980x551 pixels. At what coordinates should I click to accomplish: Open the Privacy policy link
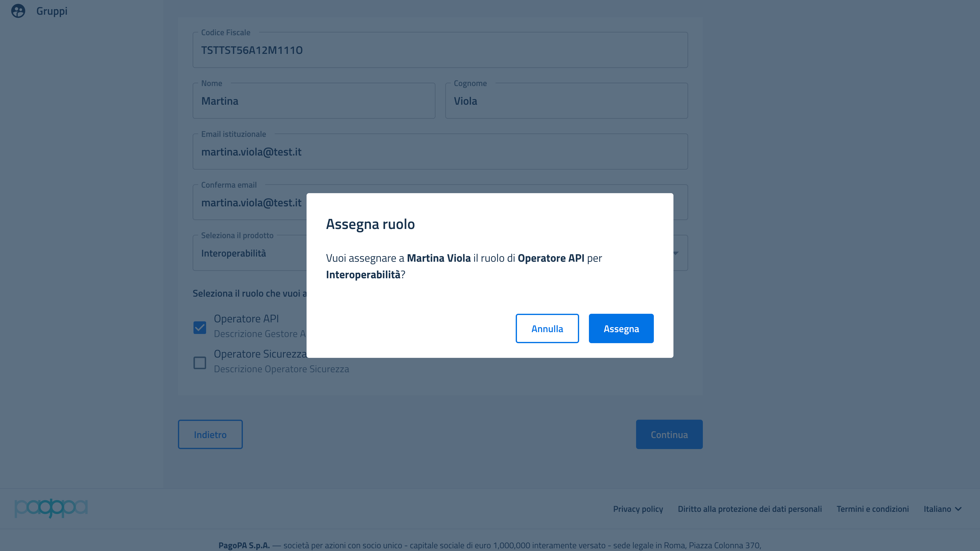coord(638,509)
